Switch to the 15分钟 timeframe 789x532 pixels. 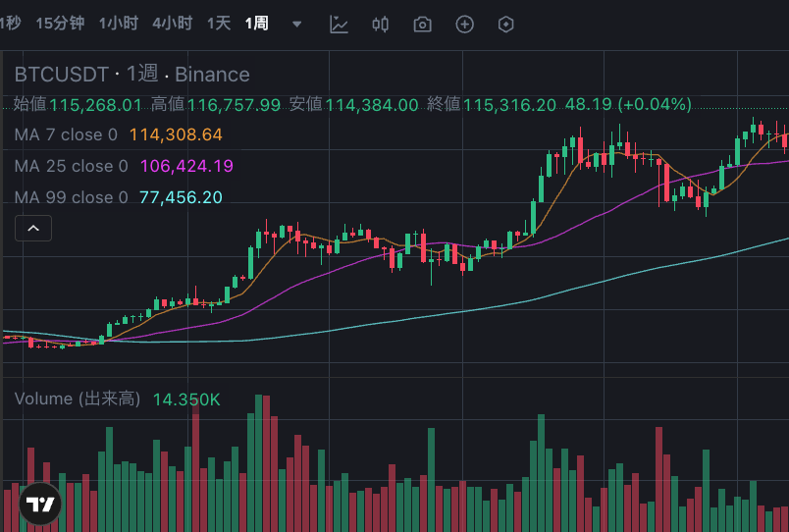60,24
